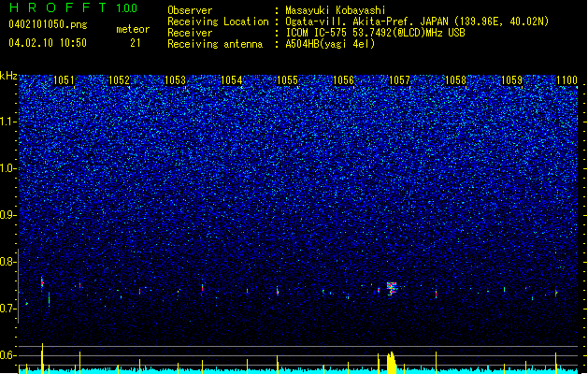588x374 pixels.
Task: Click the observer name Masayuki Kobayashi
Action: 336,10
